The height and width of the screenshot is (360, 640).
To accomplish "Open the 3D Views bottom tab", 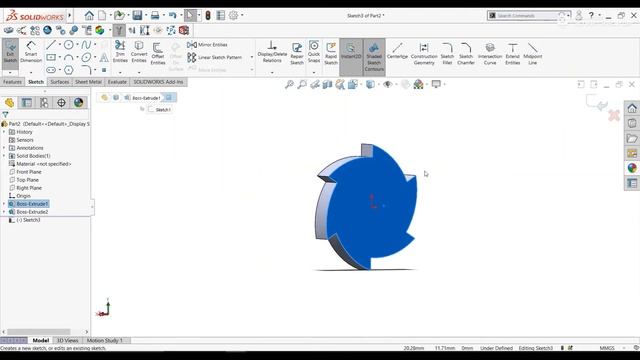I will (x=68, y=340).
